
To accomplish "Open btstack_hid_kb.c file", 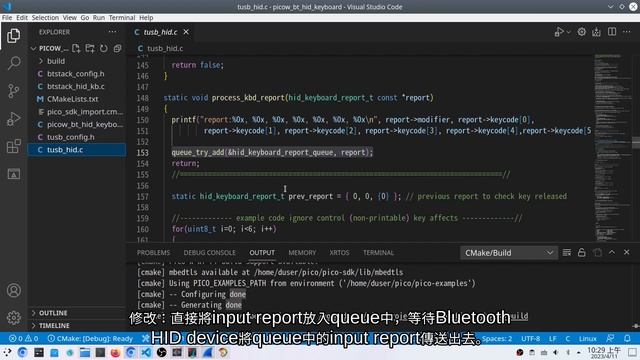I will (76, 86).
